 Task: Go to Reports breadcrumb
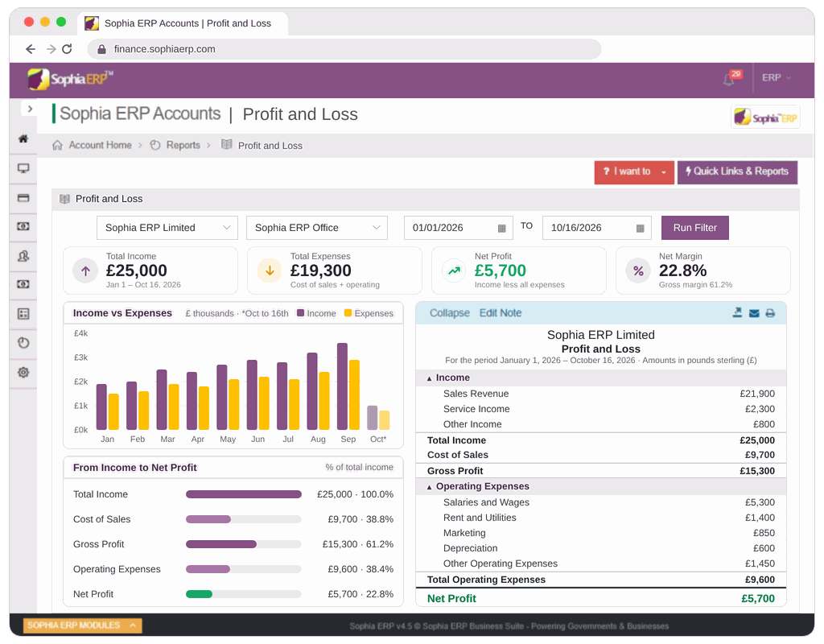coord(183,145)
